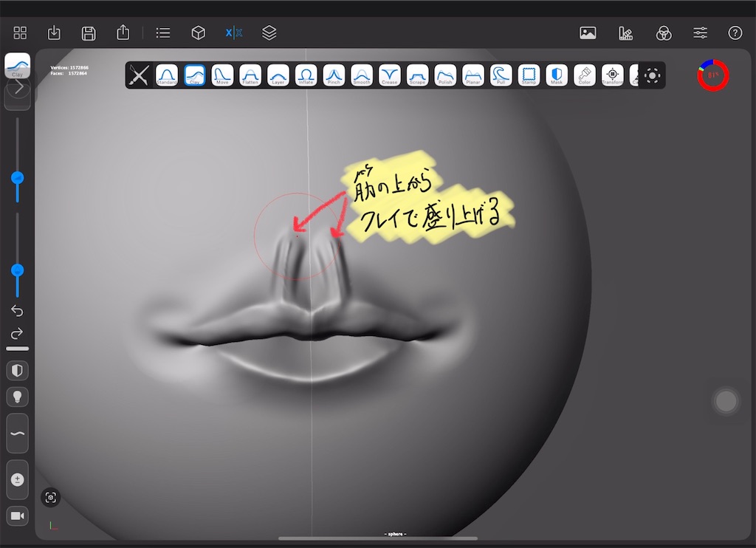Select the Scrape brush

(418, 75)
